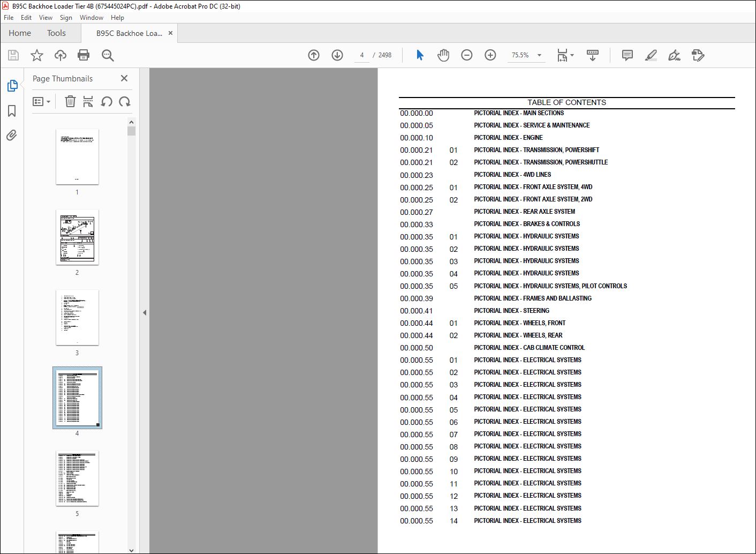Screen dimensions: 756x554
Task: Add a comment with speech bubble icon
Action: click(628, 55)
